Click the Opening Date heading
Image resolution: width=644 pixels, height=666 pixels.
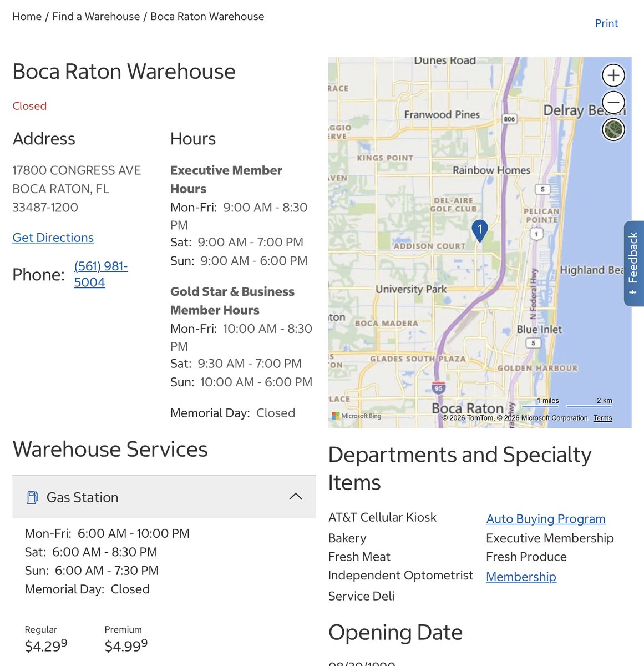(395, 632)
